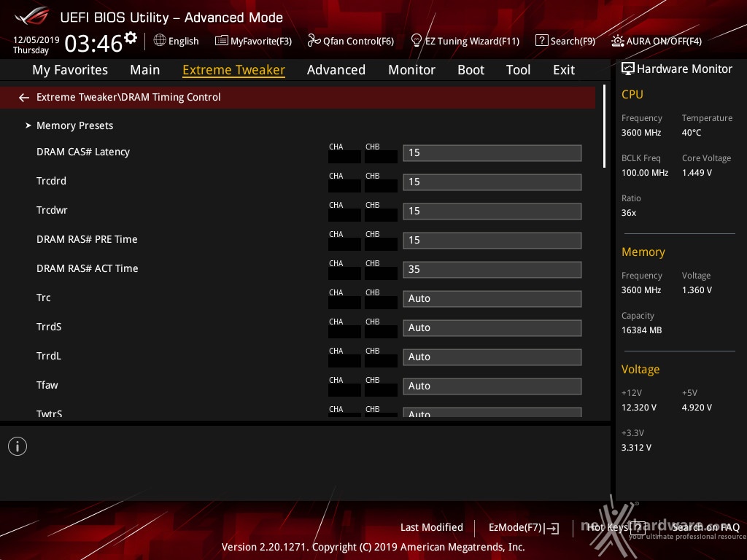
Task: Switch to the Monitor tab
Action: [x=411, y=70]
